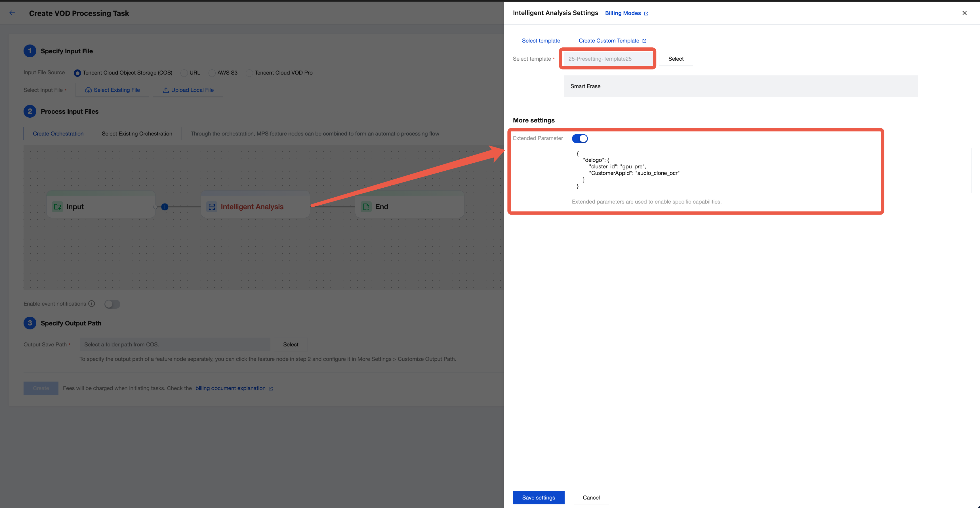Select Tencent Cloud VOD Pro radio option

tap(249, 73)
